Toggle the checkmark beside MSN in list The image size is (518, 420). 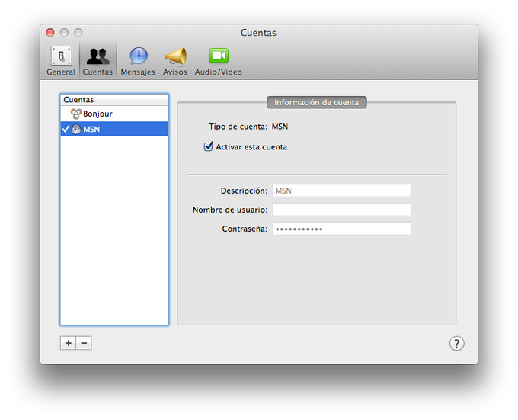pos(66,129)
